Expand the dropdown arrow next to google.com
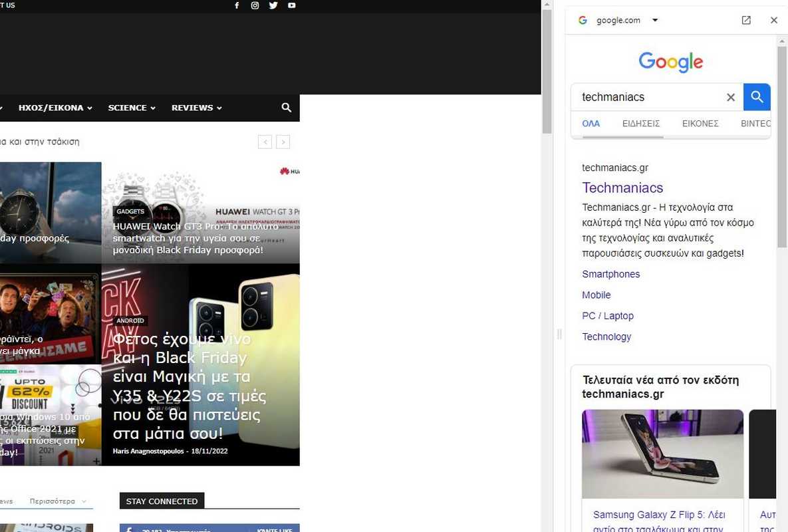788x532 pixels. point(655,20)
